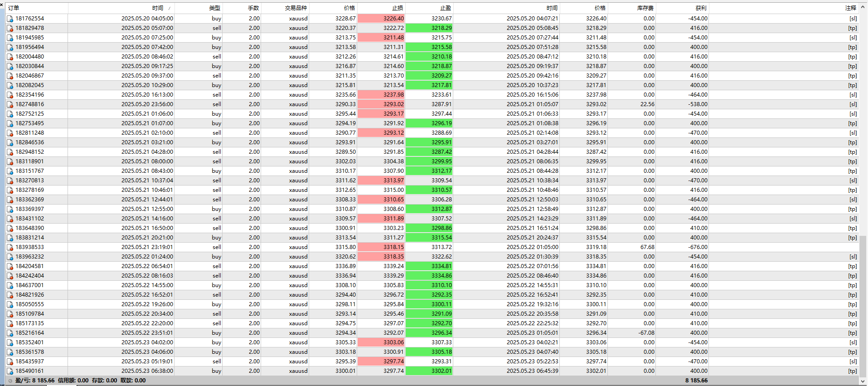Sort the table by the 订单 column header

tap(36, 8)
